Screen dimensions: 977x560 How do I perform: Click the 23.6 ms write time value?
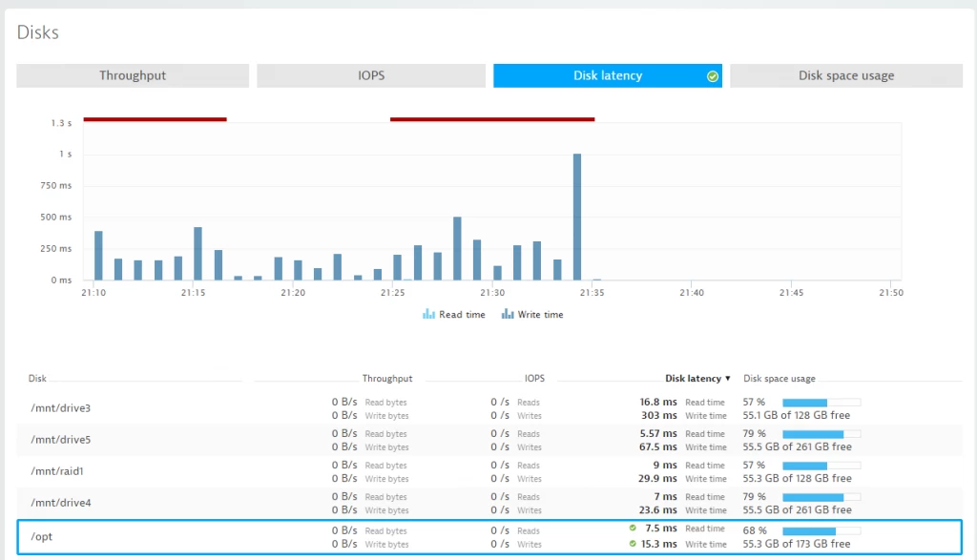pyautogui.click(x=658, y=509)
